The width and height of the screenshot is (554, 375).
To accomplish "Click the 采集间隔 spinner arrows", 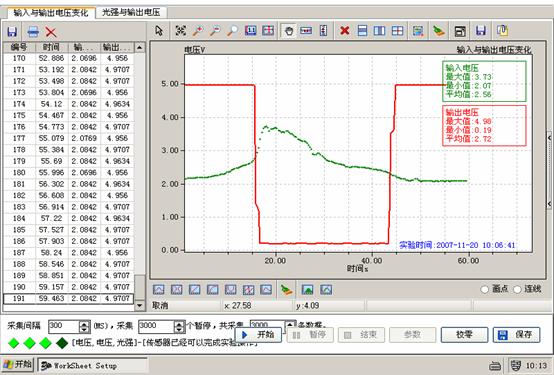I will [x=84, y=326].
